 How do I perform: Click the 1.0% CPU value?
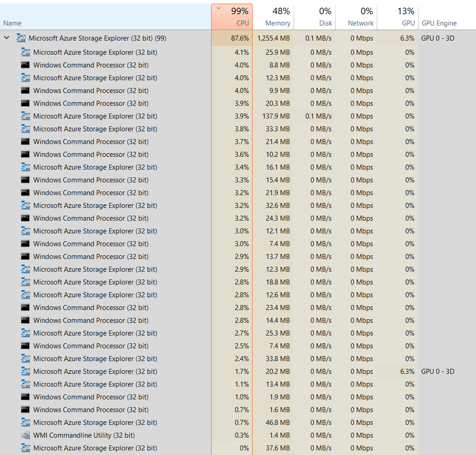pos(242,397)
